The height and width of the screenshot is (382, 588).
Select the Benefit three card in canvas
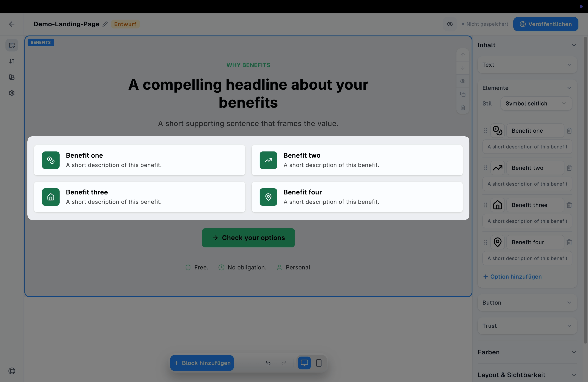[140, 197]
